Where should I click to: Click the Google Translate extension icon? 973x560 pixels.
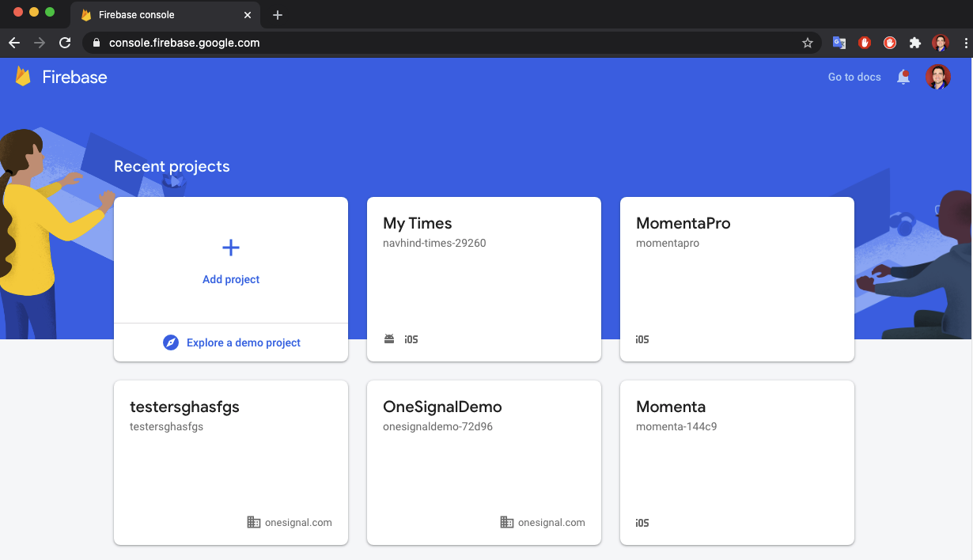click(x=839, y=43)
